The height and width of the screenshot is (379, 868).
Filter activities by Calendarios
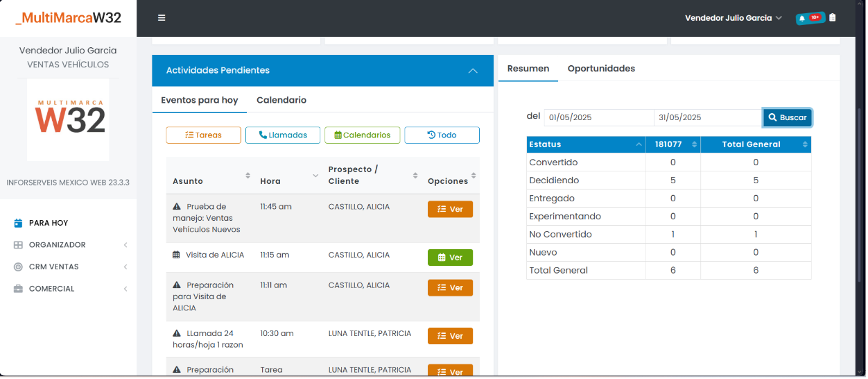363,135
